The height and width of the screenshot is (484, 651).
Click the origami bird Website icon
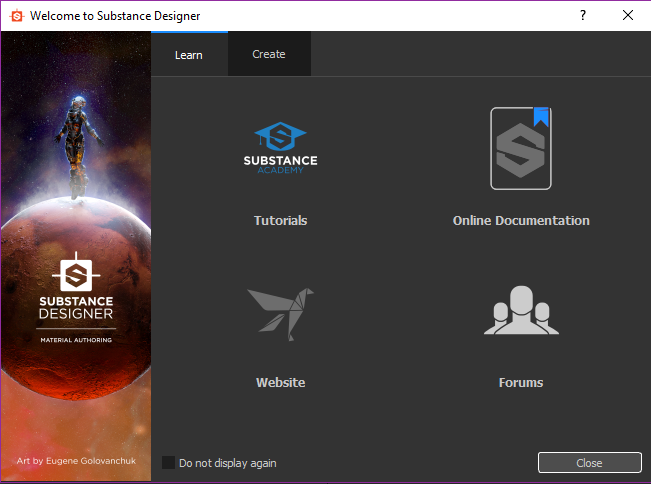[281, 314]
